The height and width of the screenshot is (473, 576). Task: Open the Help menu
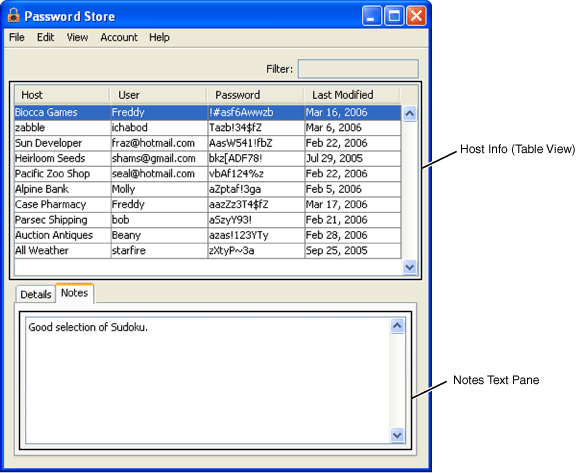coord(159,37)
